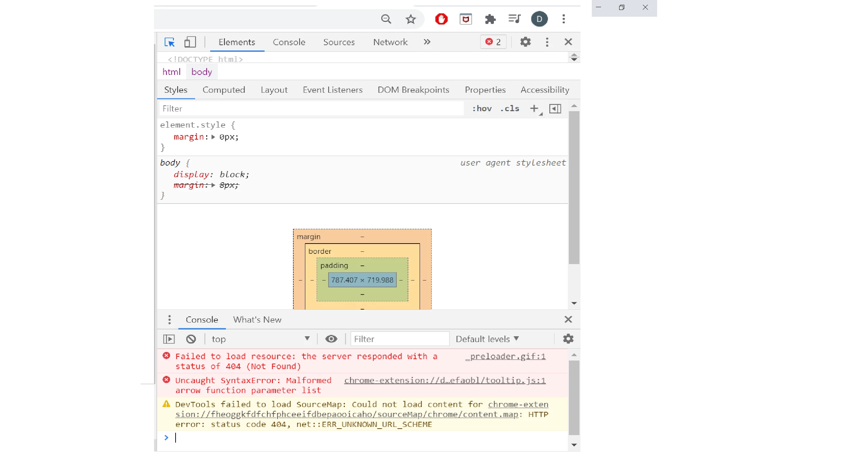Toggle the .cls element classes button
Viewport: 868px width, 470px height.
[x=509, y=109]
